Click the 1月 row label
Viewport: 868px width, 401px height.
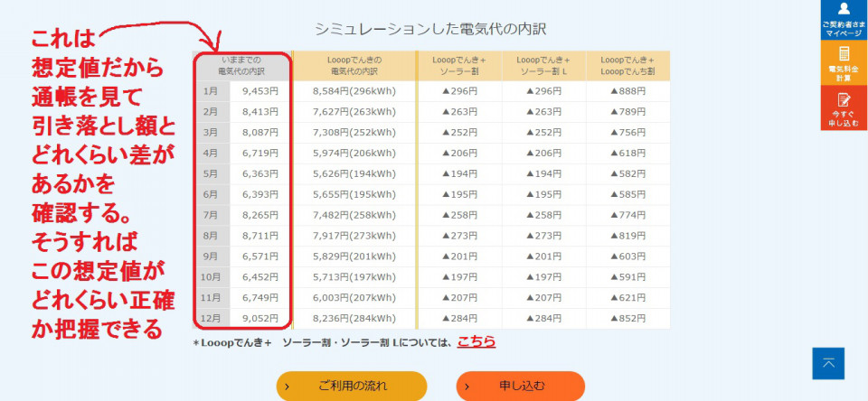point(212,91)
